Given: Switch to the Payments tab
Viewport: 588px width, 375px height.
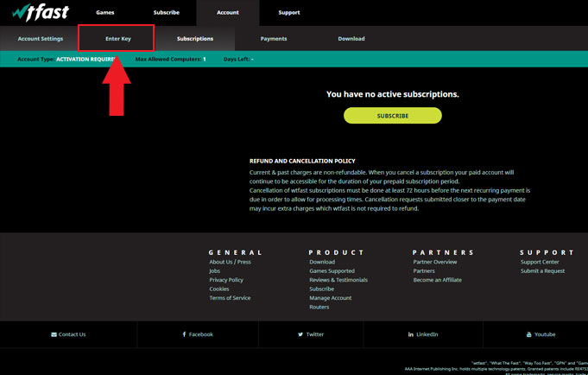Looking at the screenshot, I should (x=274, y=39).
